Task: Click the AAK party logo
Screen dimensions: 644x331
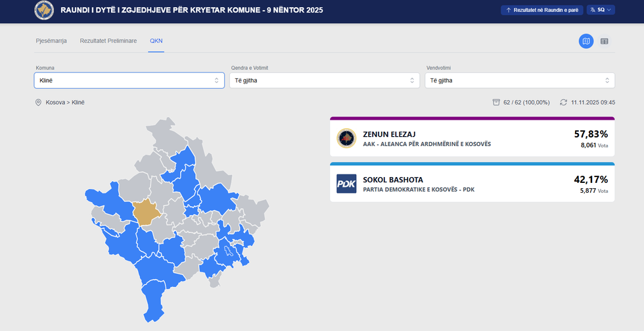Action: (346, 138)
